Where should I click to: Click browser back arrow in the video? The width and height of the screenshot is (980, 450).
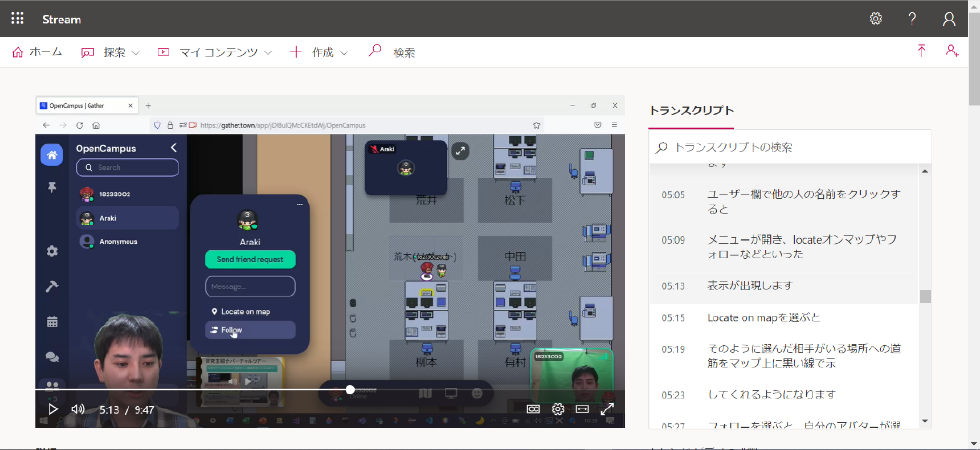tap(46, 125)
